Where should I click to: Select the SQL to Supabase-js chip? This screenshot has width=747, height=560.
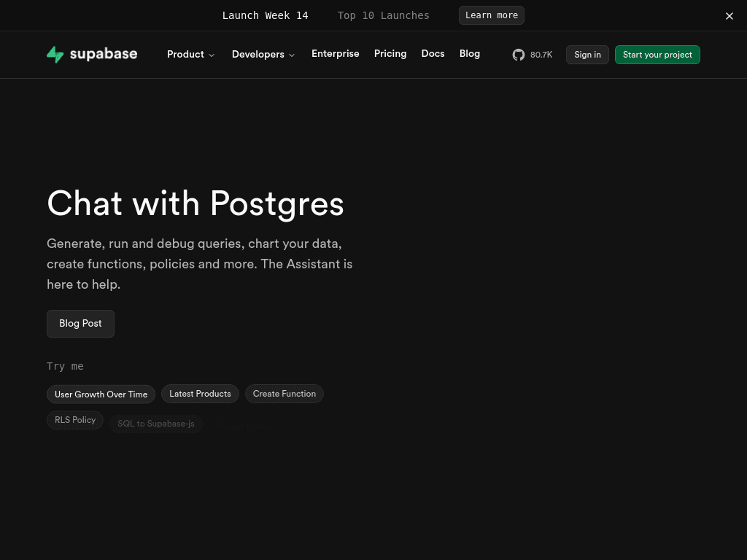click(156, 424)
